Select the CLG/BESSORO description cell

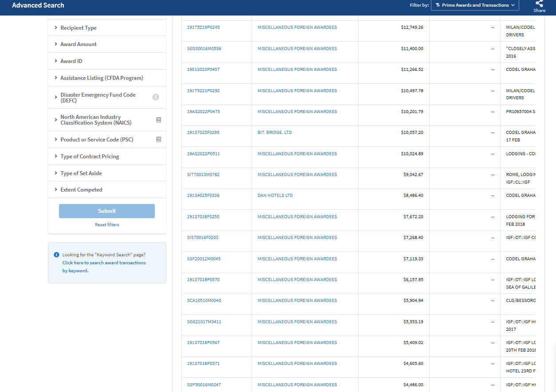point(518,304)
